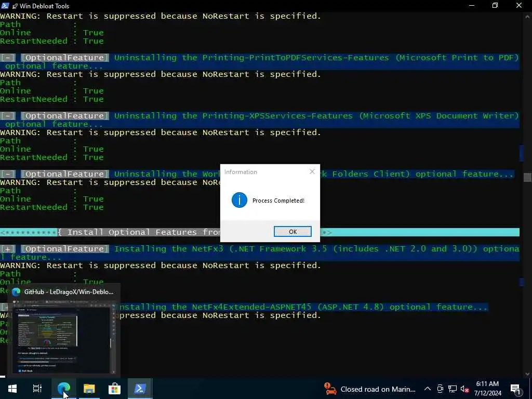Open network status tray icon

[453, 389]
